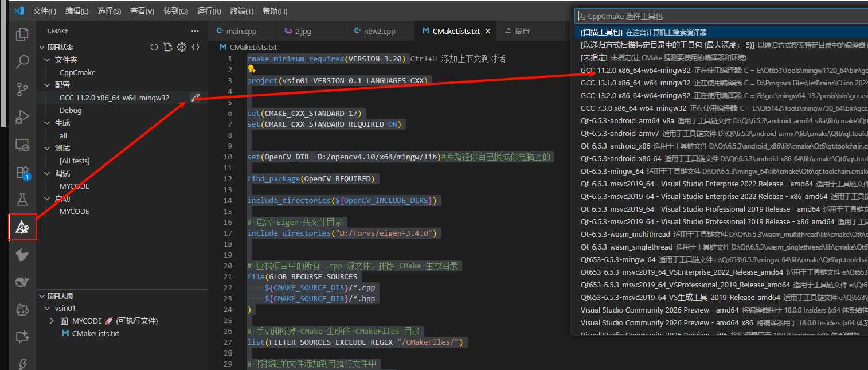868x370 pixels.
Task: Select the CppCmake folder item
Action: tap(77, 72)
